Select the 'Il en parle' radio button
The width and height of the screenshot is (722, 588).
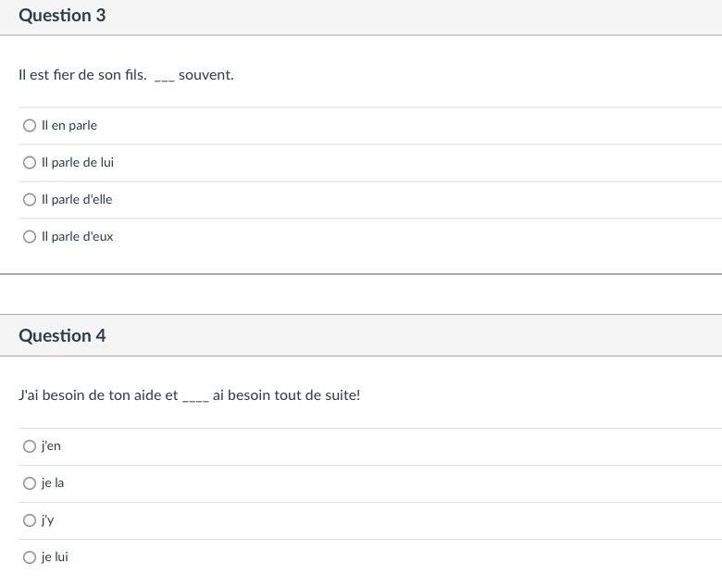(x=30, y=125)
